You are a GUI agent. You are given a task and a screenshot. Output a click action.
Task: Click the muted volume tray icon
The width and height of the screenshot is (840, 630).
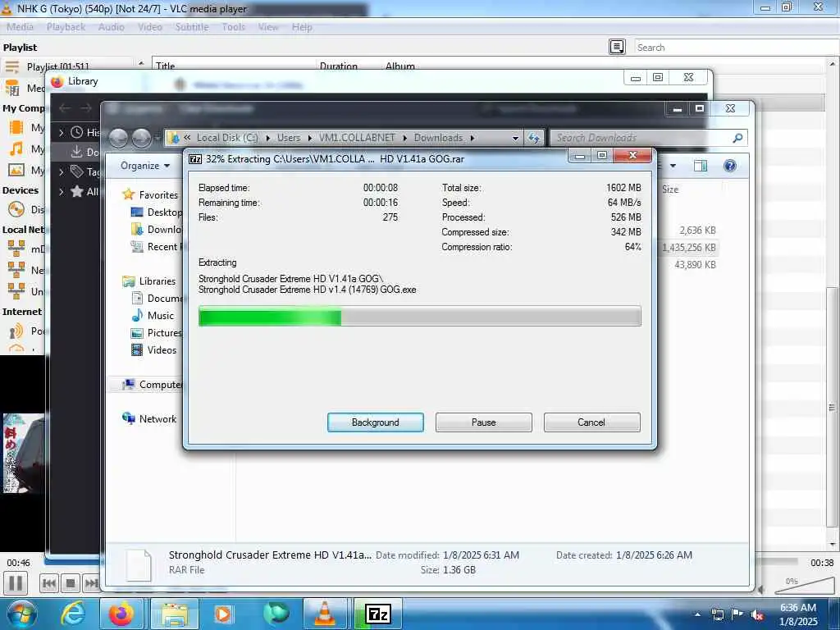pyautogui.click(x=757, y=615)
